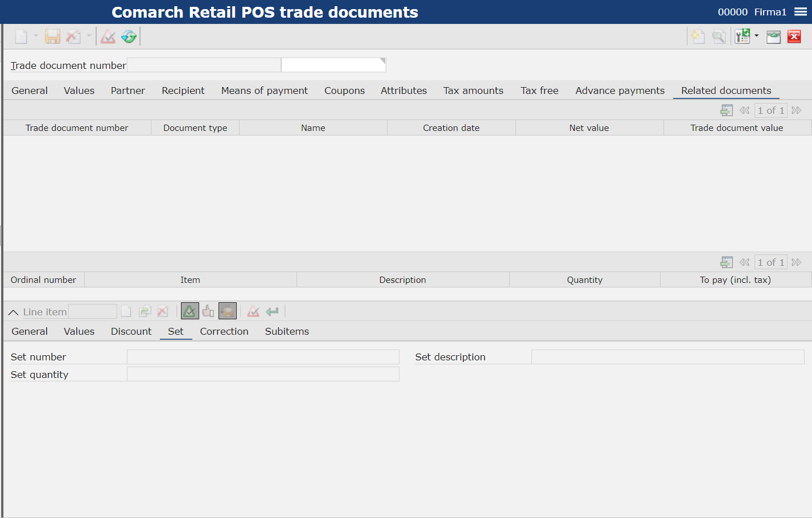Select the Related documents tab
Viewport: 812px width, 518px height.
point(726,91)
